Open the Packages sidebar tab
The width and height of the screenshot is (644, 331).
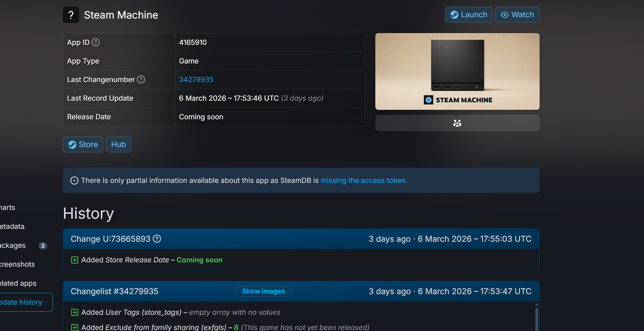(13, 246)
